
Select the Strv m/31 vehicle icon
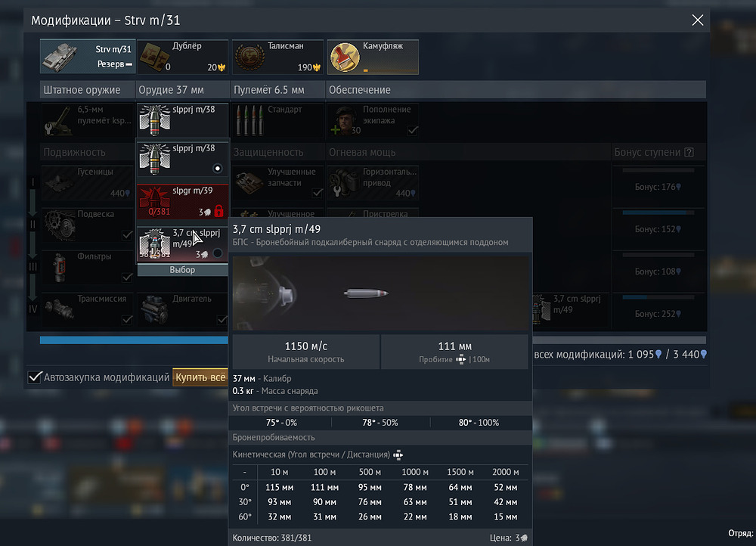(88, 57)
